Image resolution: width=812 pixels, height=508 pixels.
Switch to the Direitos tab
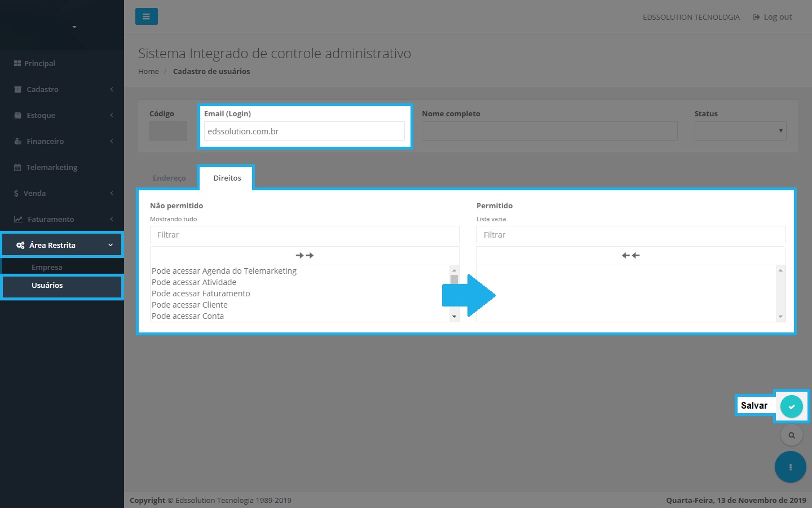coord(227,178)
